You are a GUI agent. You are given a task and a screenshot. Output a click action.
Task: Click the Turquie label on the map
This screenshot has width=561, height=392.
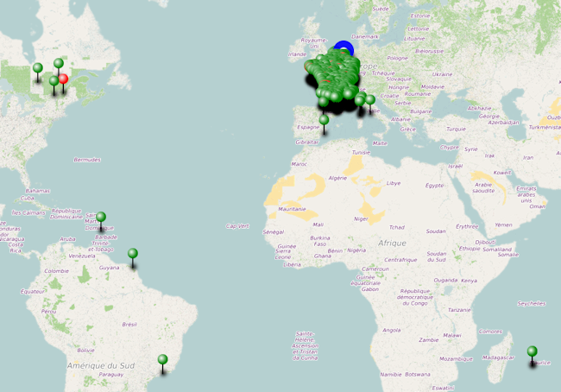pyautogui.click(x=456, y=129)
